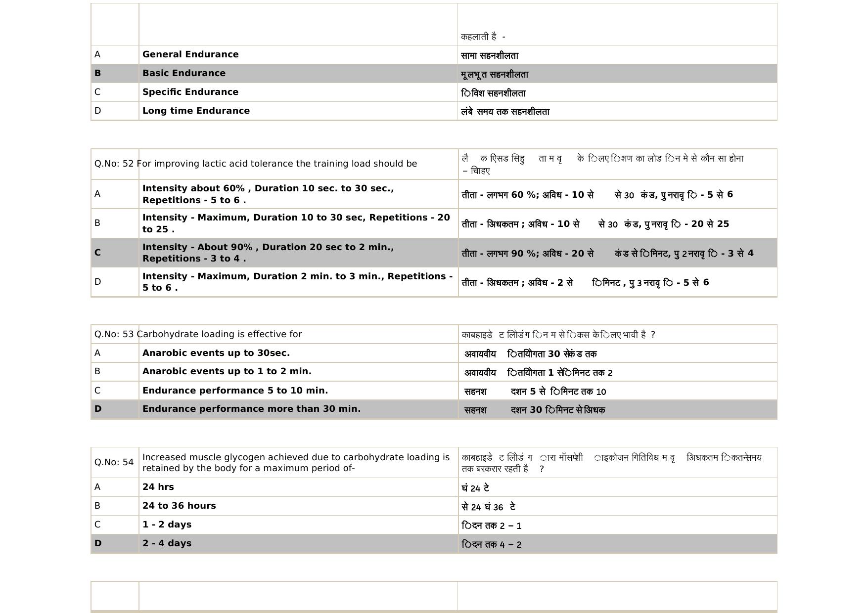Select the 'Intensity about 60%' answer option
Viewport: 868px width, 613px height.
click(268, 194)
